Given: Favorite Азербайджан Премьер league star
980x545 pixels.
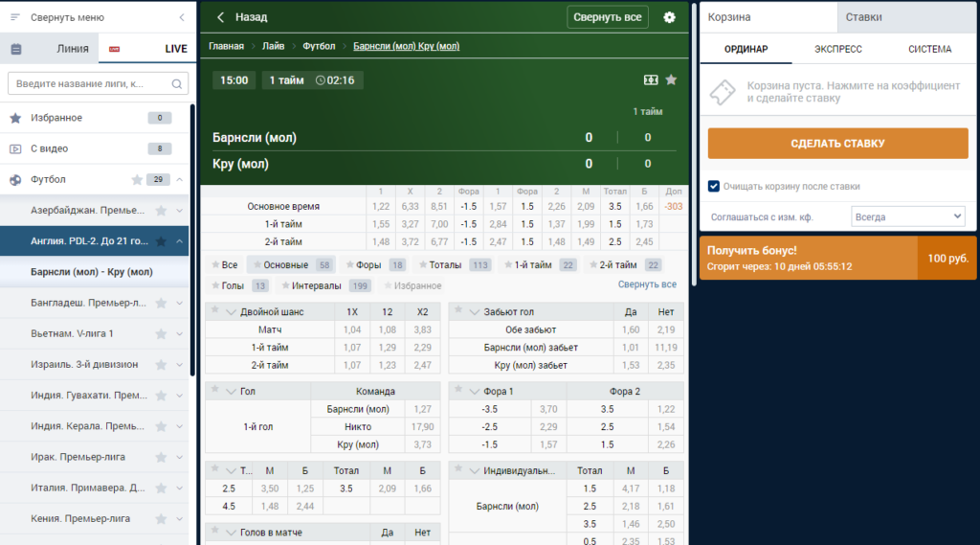Looking at the screenshot, I should tap(161, 210).
